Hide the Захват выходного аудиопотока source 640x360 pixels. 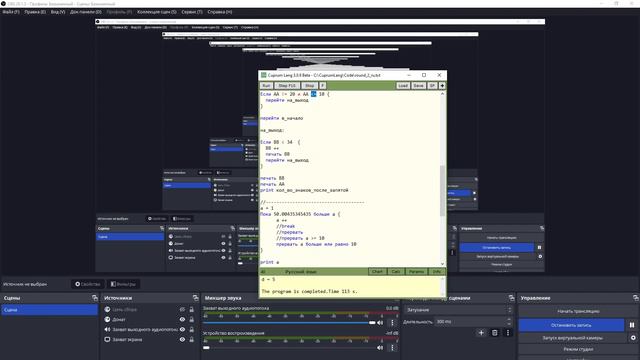tap(182, 329)
